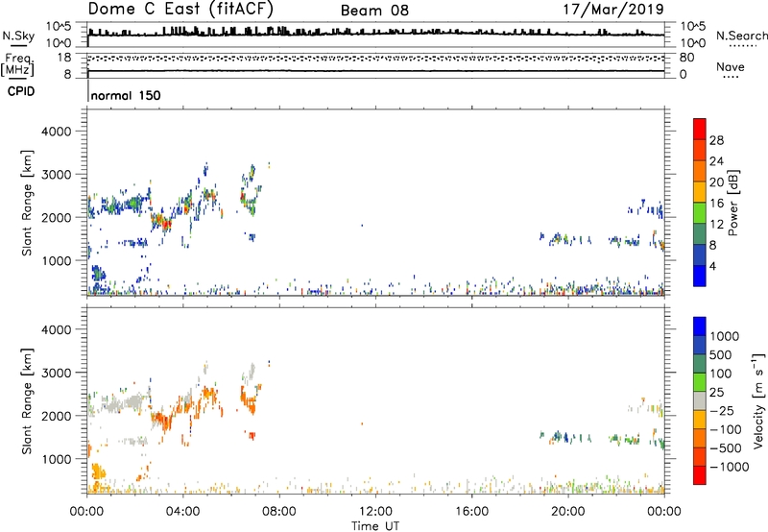Viewport: 768px width, 532px height.
Task: Click the '3000' tick on velocity panel axis
Action: click(x=56, y=373)
